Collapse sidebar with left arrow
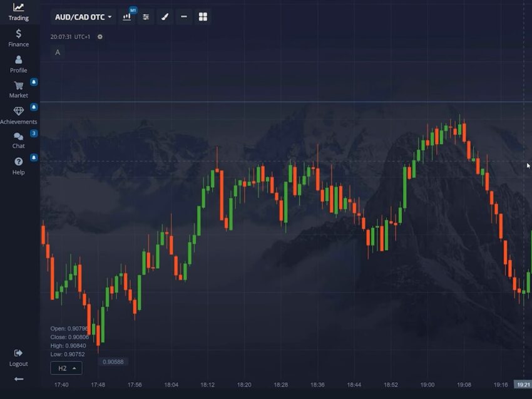This screenshot has width=532, height=399. pyautogui.click(x=19, y=379)
